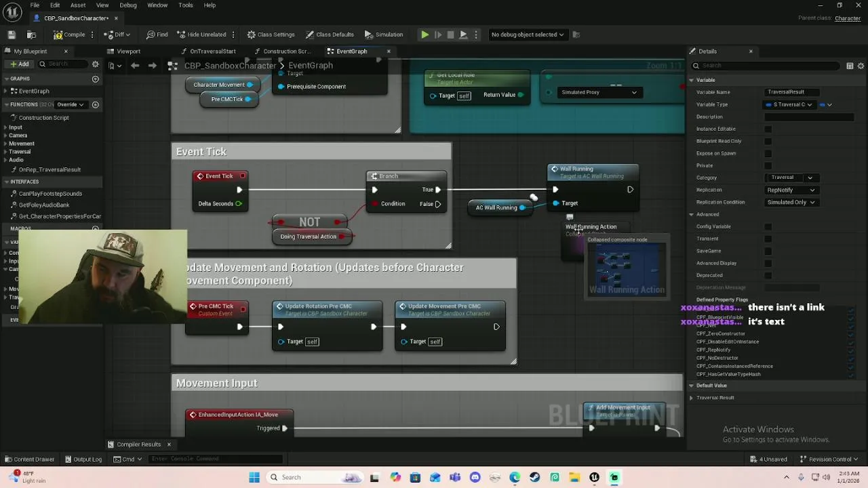868x488 pixels.
Task: Collapse the Variable section in Details
Action: 691,80
